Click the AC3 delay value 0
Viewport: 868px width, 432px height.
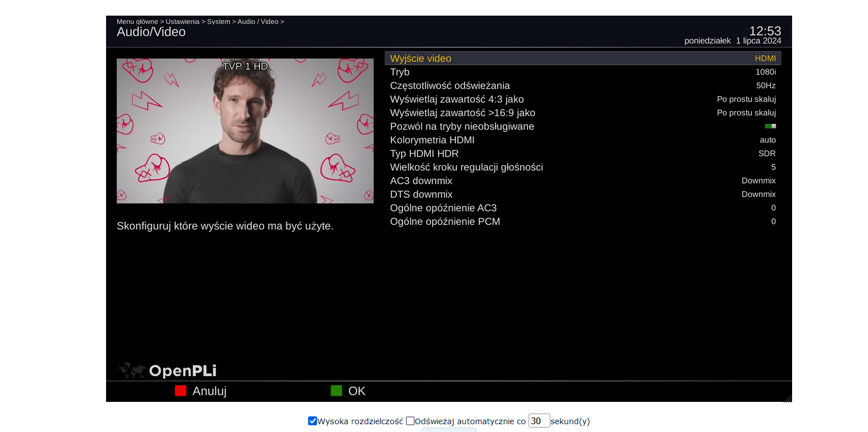[x=774, y=208]
